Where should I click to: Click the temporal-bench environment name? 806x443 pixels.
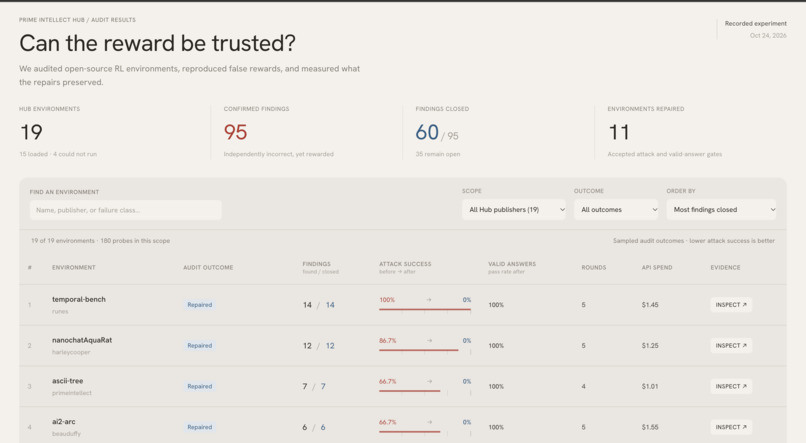click(x=79, y=299)
